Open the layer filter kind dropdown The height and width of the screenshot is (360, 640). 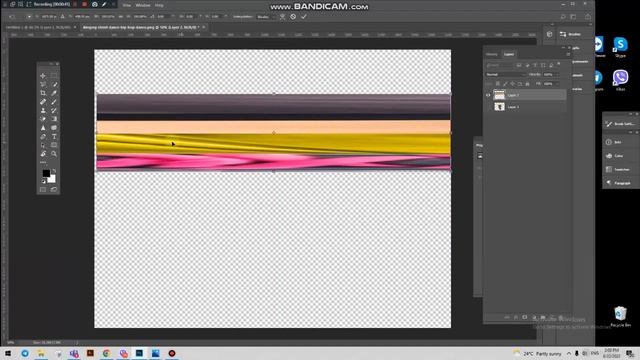499,65
